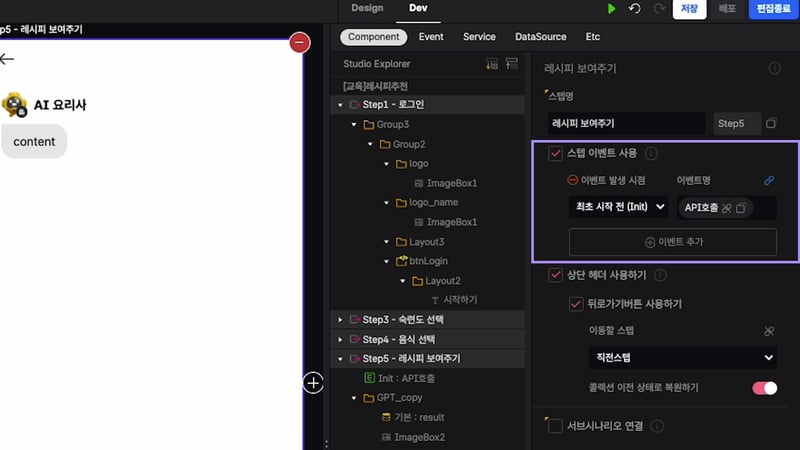Switch to the Design tab

coord(367,8)
